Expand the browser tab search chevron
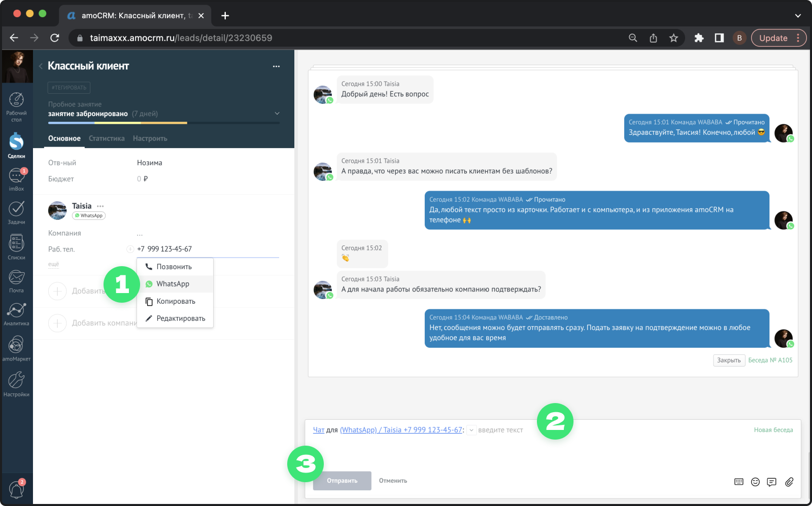This screenshot has width=812, height=506. click(798, 16)
